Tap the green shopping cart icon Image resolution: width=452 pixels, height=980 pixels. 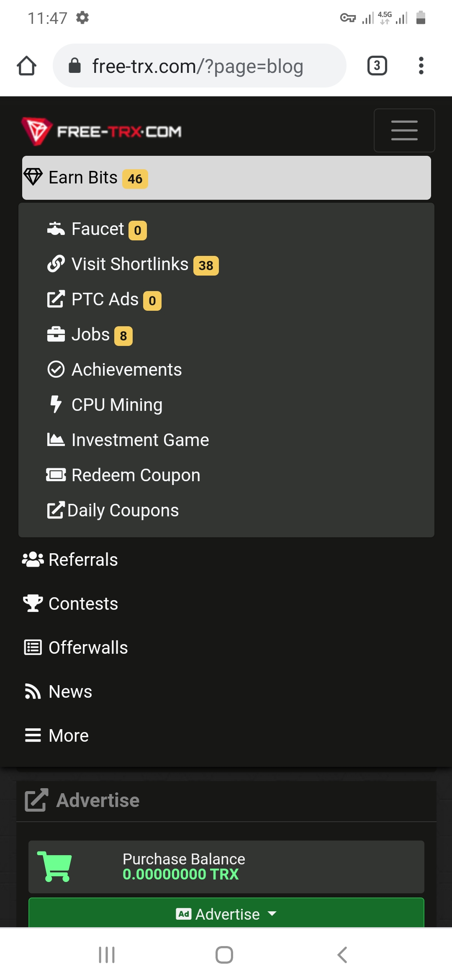click(54, 867)
